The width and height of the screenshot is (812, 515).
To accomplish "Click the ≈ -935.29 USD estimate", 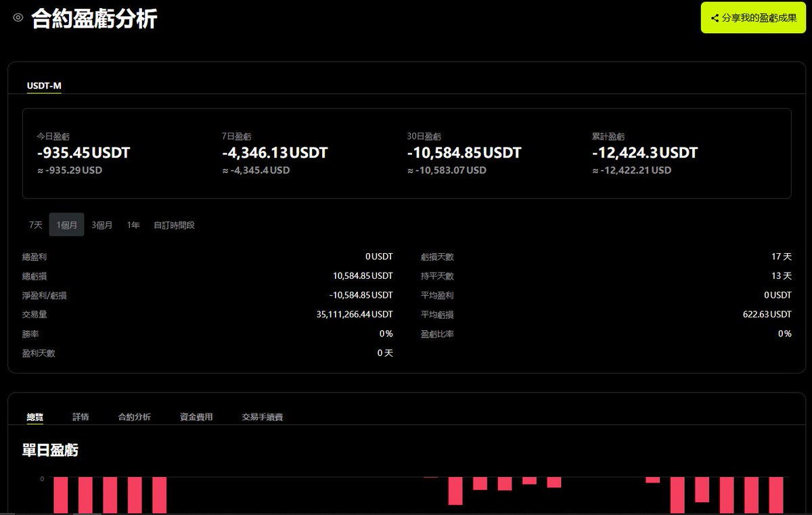I will tap(70, 171).
